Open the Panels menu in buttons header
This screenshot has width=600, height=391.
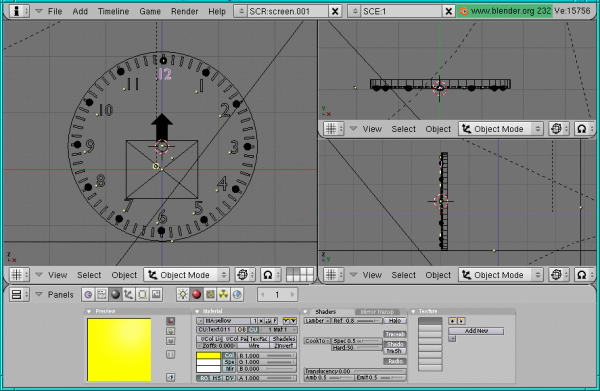pyautogui.click(x=60, y=295)
